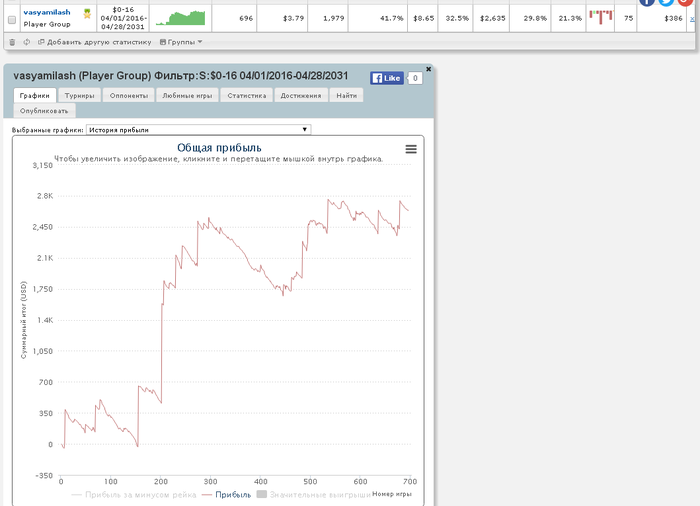The width and height of the screenshot is (700, 506).
Task: Click the 'Суммарный итог (USD)' y-axis label
Action: click(24, 320)
